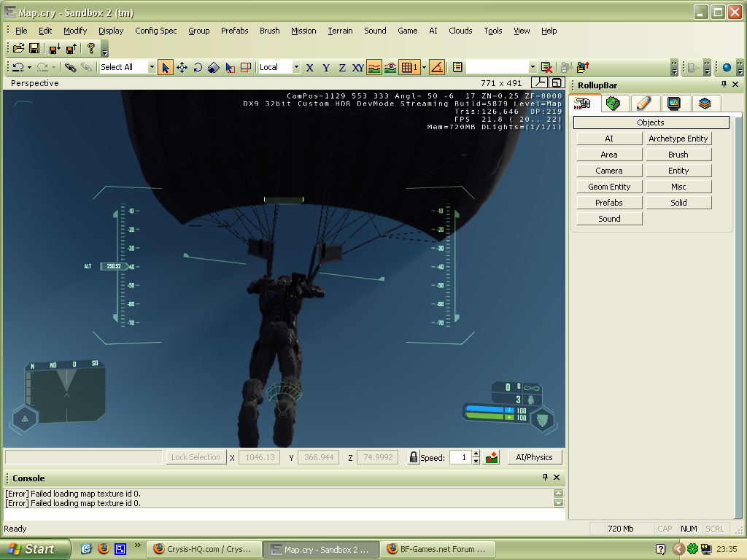Activate the Rotate tool
The image size is (747, 560).
point(198,68)
